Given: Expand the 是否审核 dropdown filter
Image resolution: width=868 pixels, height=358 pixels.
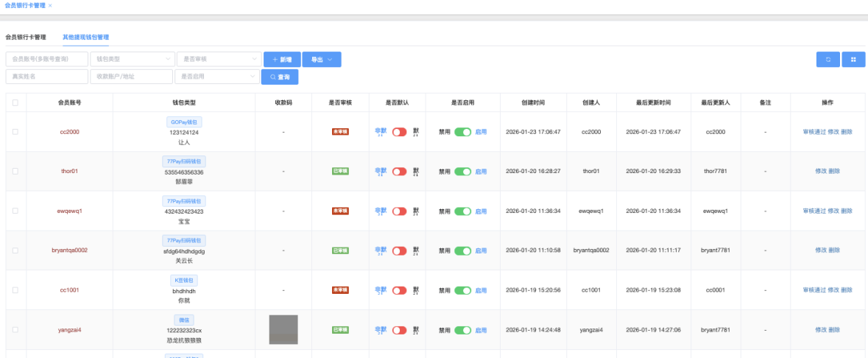Looking at the screenshot, I should tap(219, 60).
